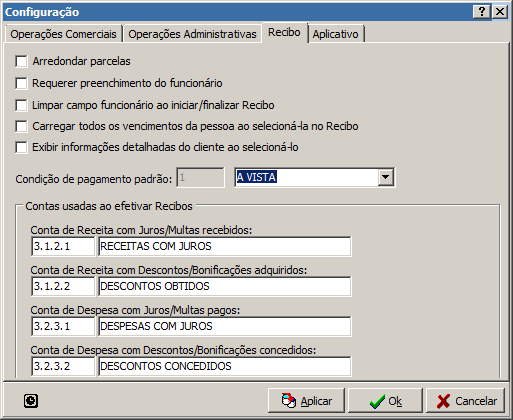Viewport: 513px width, 420px height.
Task: Enable Carregar todos os vencimentos checkbox
Action: (x=21, y=126)
